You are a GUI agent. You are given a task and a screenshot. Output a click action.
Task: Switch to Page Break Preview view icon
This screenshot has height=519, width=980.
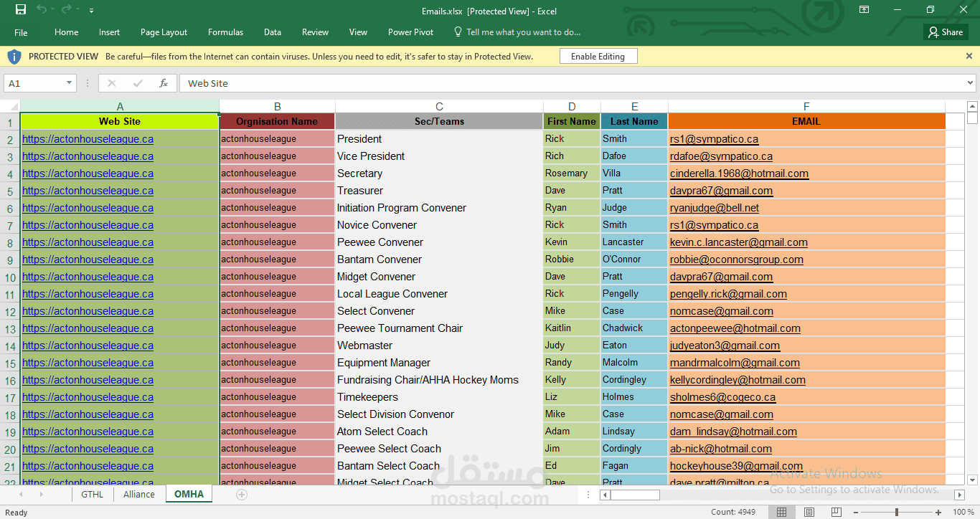coord(836,512)
